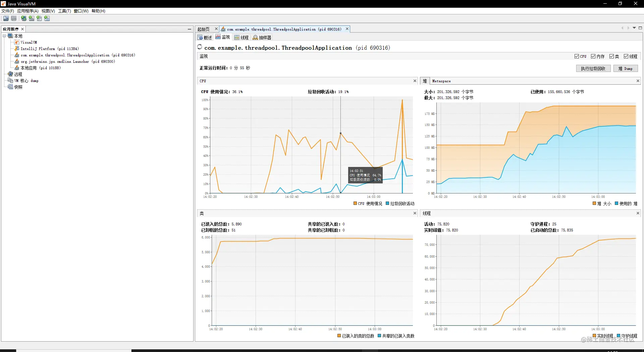
Task: Click the blue 垃圾回收活动 legend swatch
Action: pyautogui.click(x=387, y=204)
